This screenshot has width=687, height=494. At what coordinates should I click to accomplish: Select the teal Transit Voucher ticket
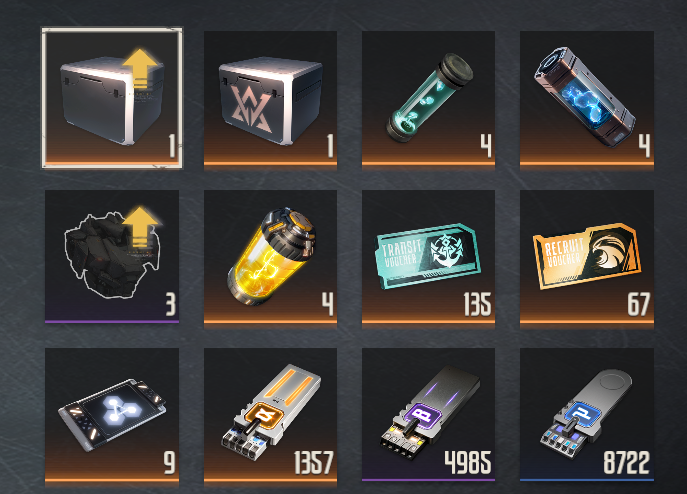click(428, 257)
